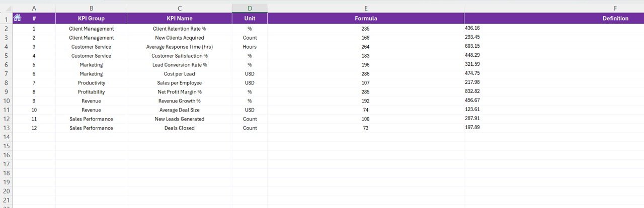Select the Client Retention Rate % cell
Viewport: 644px width, 208px height.
click(179, 29)
